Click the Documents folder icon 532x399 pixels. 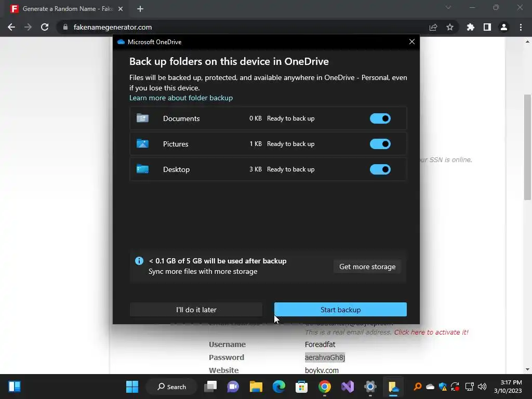[142, 118]
